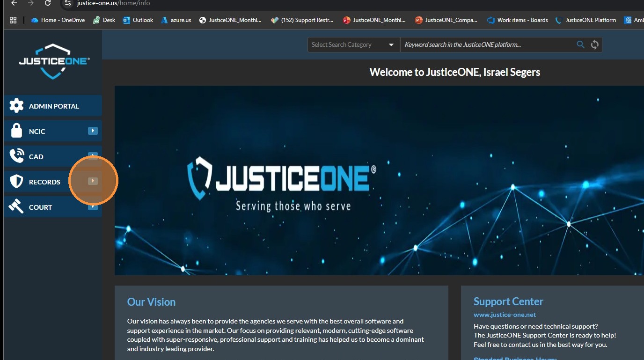Viewport: 644px width, 360px height.
Task: Click the NCIC lock icon
Action: [x=16, y=131]
